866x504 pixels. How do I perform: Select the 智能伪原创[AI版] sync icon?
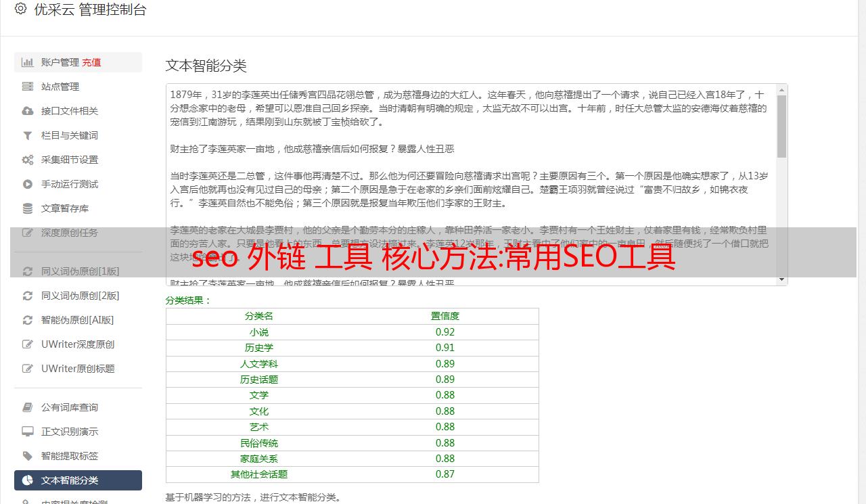click(x=26, y=319)
